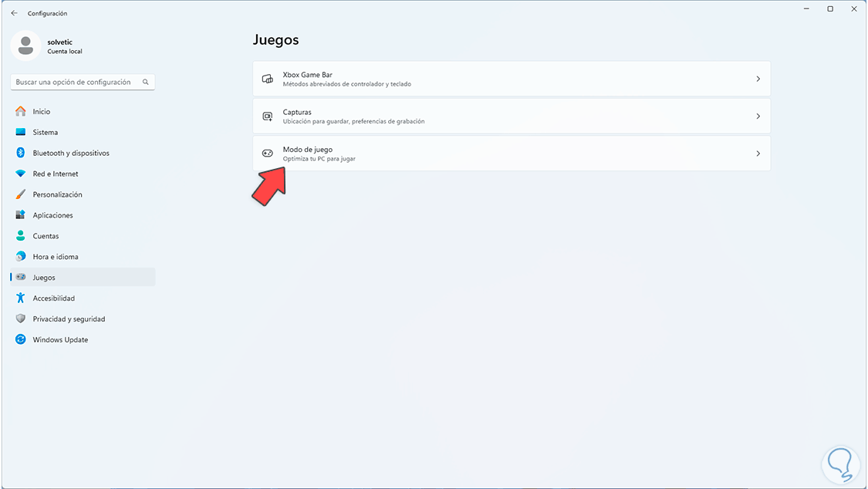868x489 pixels.
Task: Click the solvetic user avatar icon
Action: click(25, 46)
